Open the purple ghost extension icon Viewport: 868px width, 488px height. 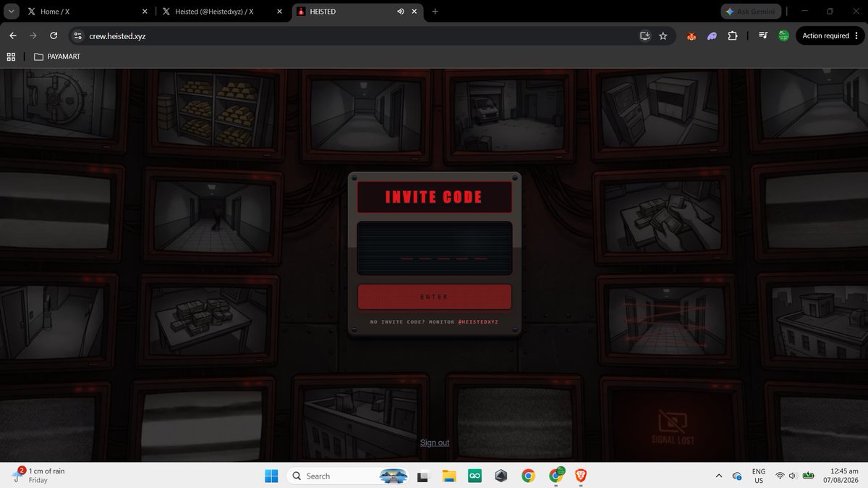(712, 36)
